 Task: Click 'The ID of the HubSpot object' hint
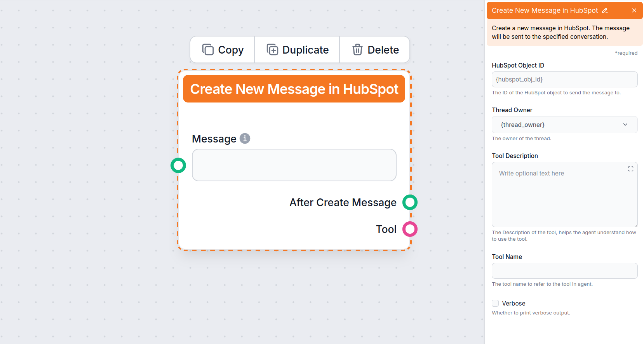[556, 92]
